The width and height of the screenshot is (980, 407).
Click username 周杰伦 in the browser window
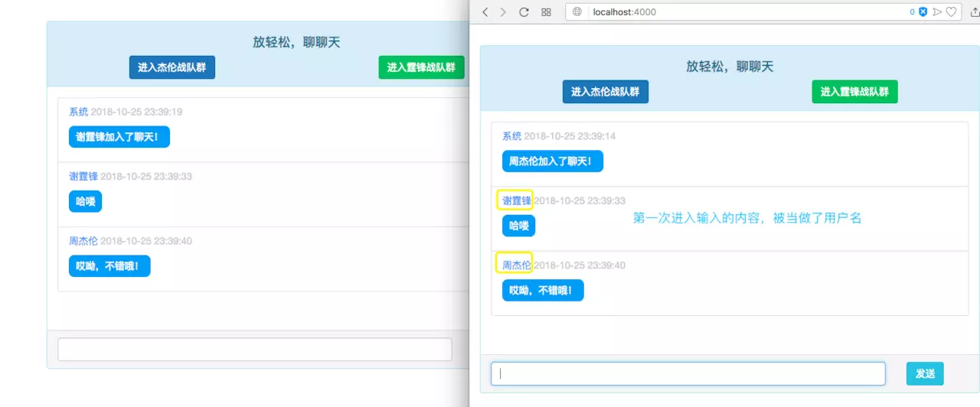click(x=516, y=265)
